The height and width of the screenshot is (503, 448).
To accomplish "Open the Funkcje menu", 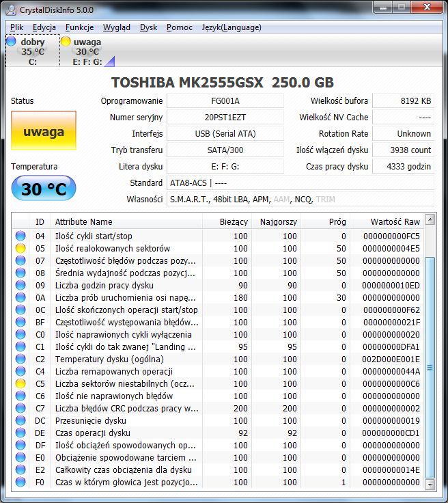I will (x=79, y=27).
